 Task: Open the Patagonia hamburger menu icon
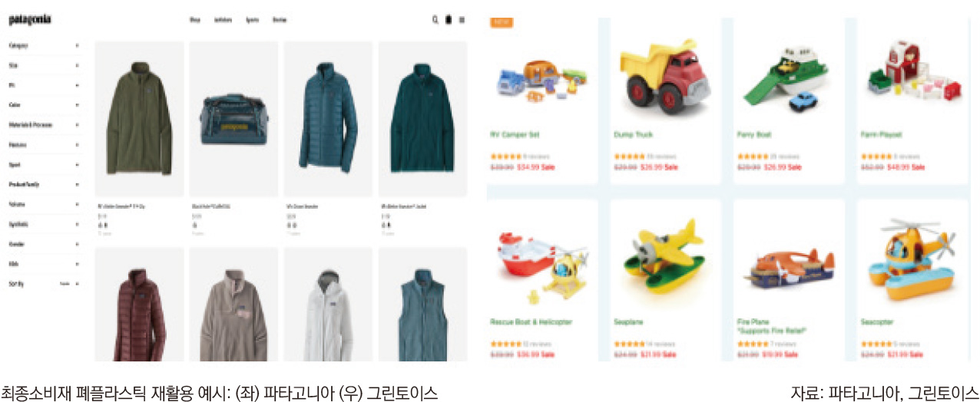coord(462,20)
